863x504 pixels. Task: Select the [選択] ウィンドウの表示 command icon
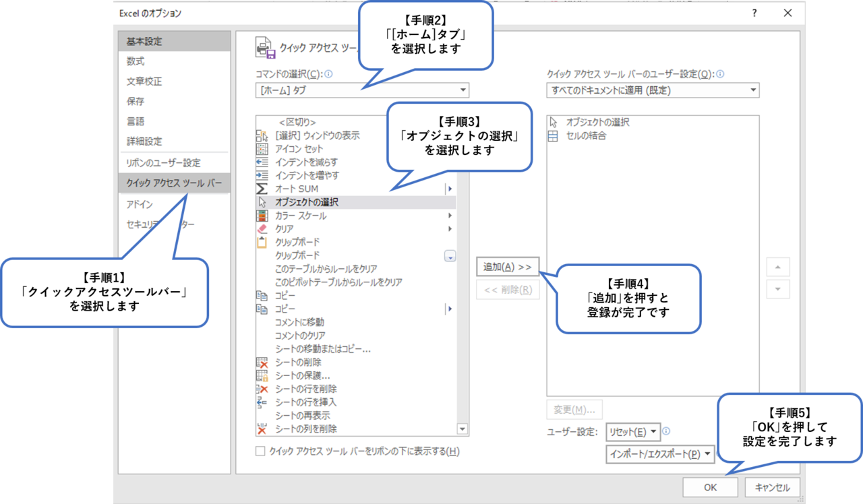coord(262,135)
